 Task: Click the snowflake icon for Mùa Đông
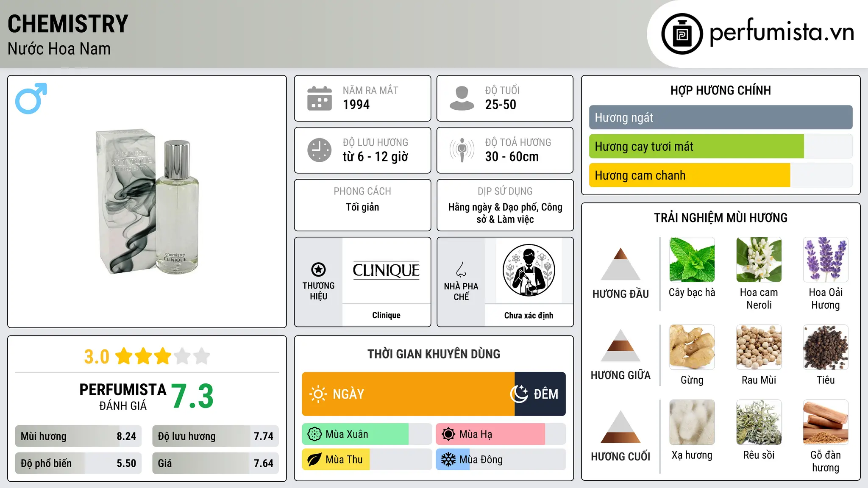pos(448,460)
